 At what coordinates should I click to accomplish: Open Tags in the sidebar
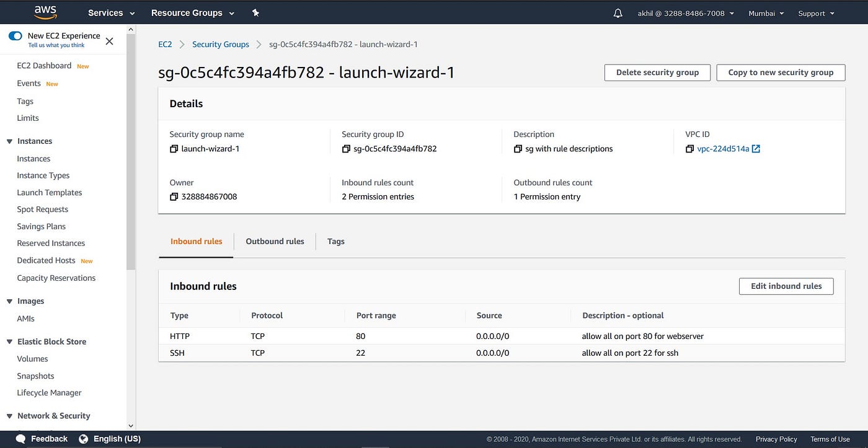click(x=25, y=101)
